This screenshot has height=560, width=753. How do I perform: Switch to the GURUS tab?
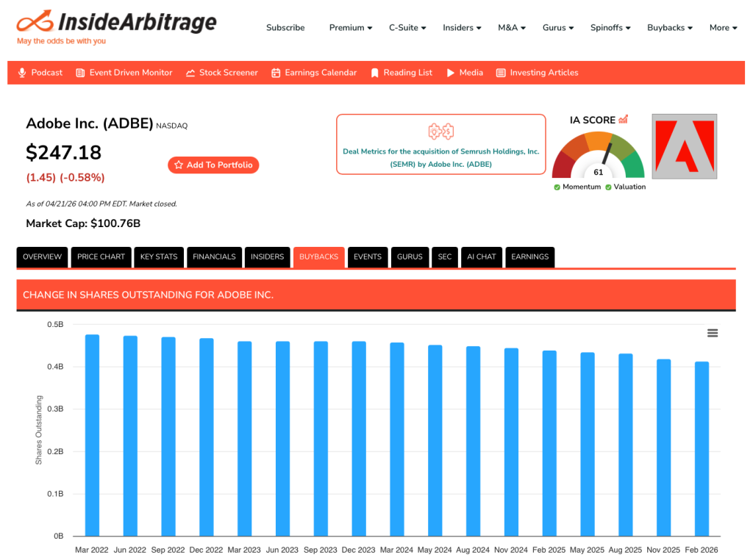pos(410,256)
